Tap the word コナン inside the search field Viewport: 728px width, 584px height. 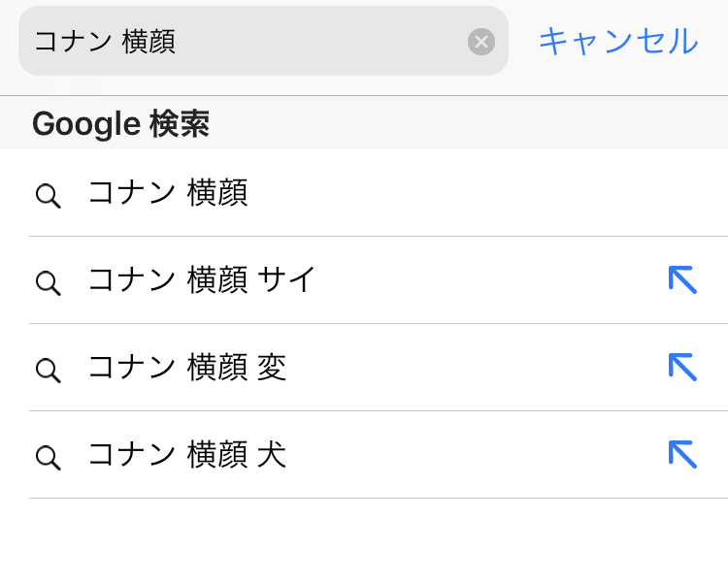(73, 42)
